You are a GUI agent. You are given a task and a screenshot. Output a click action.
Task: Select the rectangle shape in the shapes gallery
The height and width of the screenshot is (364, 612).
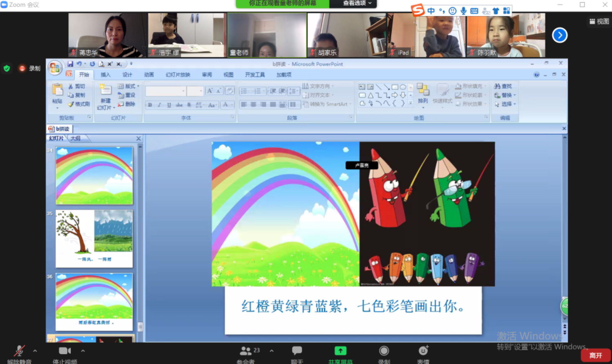point(395,87)
